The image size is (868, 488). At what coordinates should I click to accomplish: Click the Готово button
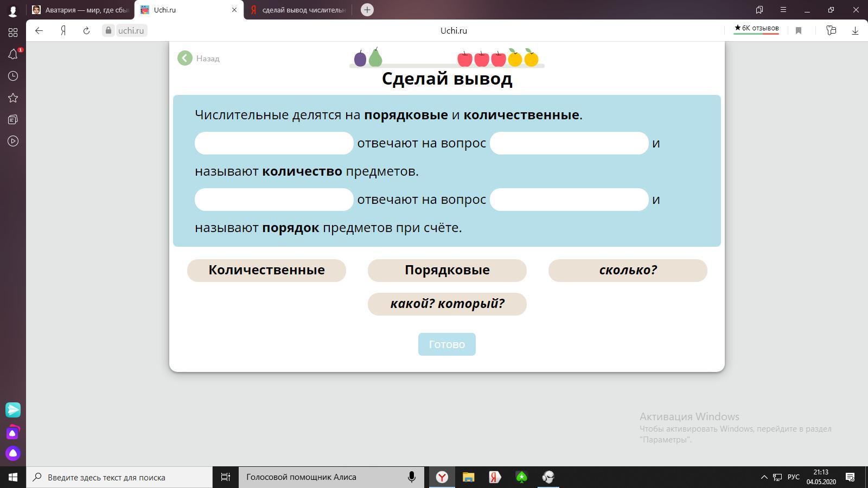coord(447,344)
